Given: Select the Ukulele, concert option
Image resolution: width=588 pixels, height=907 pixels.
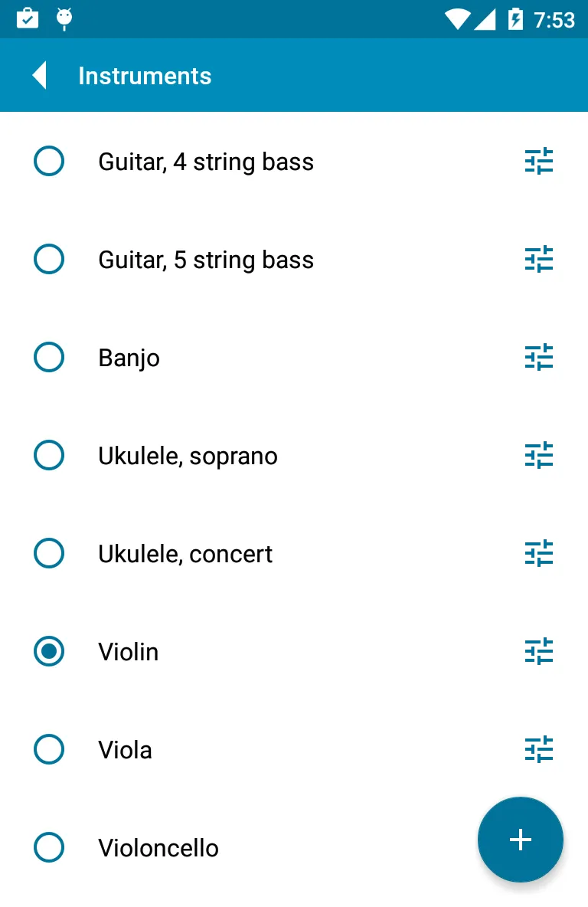Looking at the screenshot, I should tap(49, 553).
